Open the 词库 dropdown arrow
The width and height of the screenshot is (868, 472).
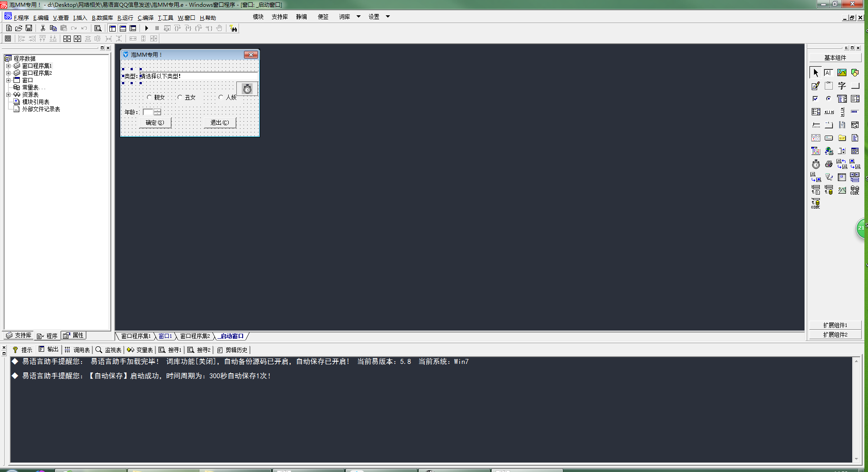pos(358,17)
